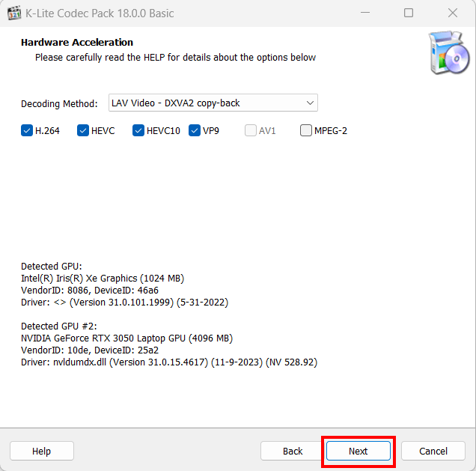Click the K-Lite clapperboard title bar icon
Image resolution: width=476 pixels, height=471 pixels.
[14, 13]
